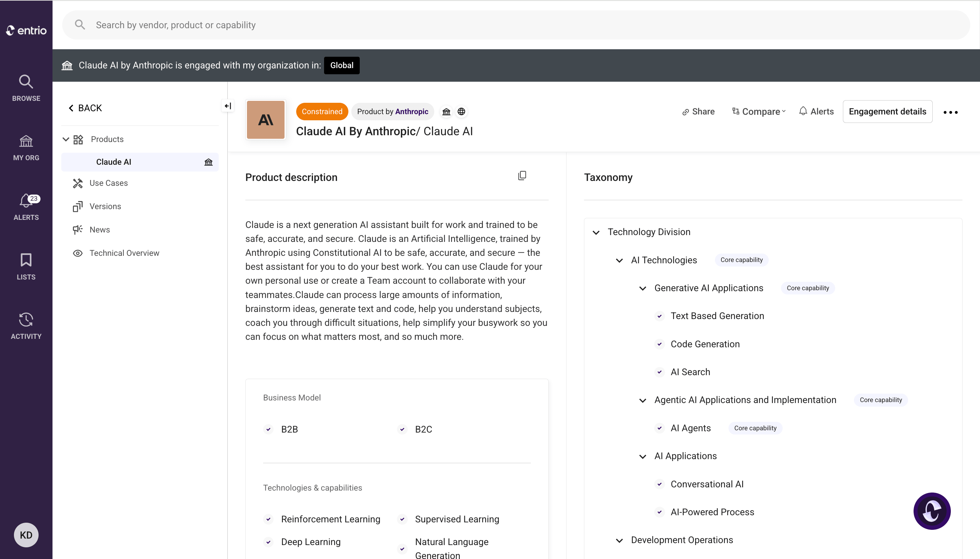The image size is (980, 559).
Task: Collapse Technology Division taxonomy node
Action: (x=596, y=232)
